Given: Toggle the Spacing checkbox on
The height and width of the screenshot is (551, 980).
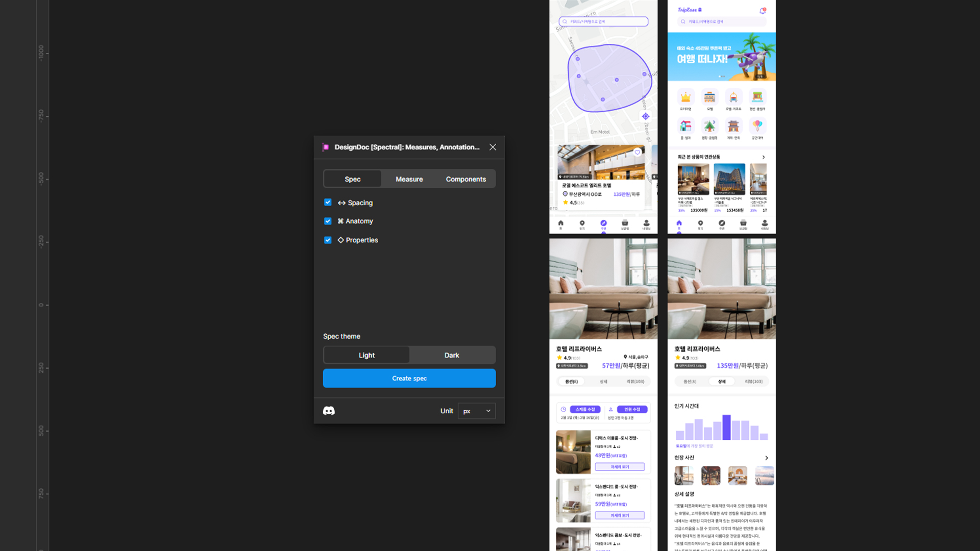Looking at the screenshot, I should (x=328, y=202).
